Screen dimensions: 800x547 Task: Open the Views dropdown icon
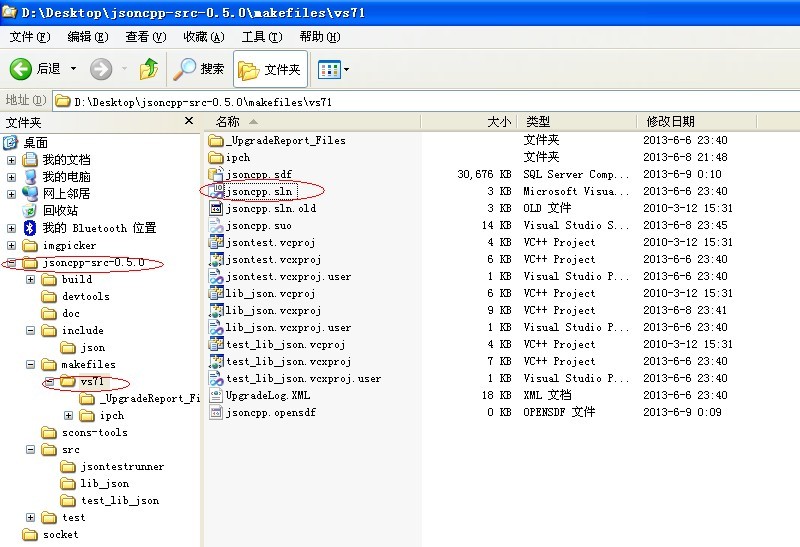tap(333, 69)
